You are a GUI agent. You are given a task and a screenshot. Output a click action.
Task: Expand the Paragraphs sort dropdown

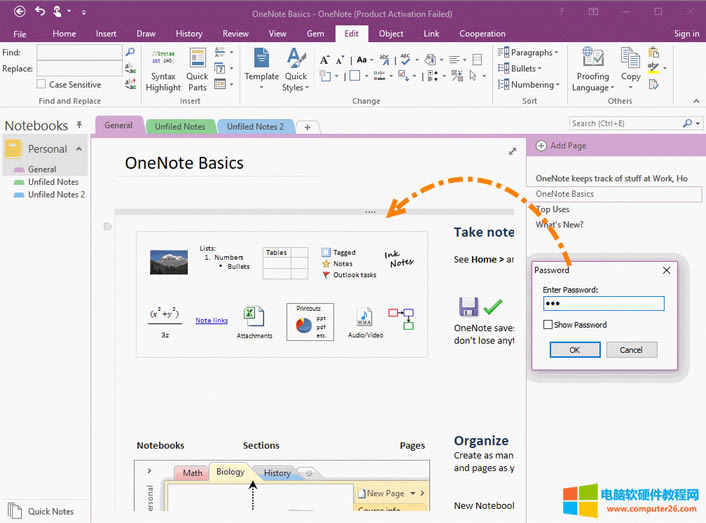pos(529,52)
